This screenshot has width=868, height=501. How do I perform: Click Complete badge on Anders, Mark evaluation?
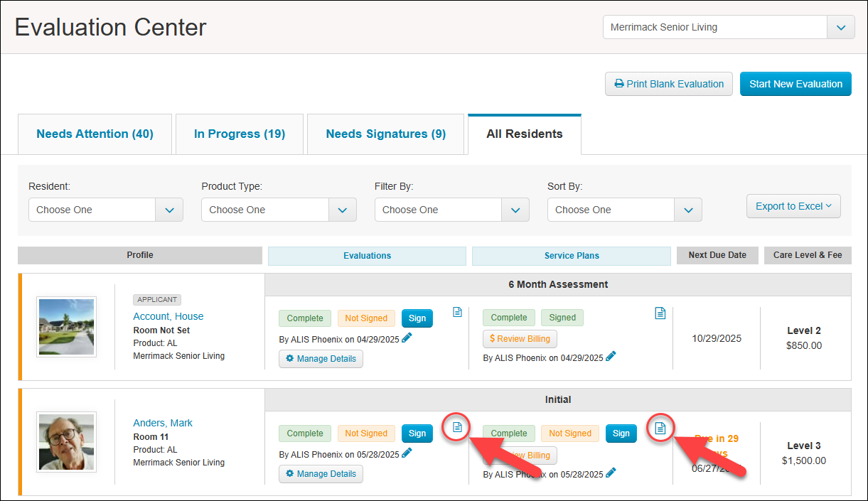pyautogui.click(x=305, y=433)
